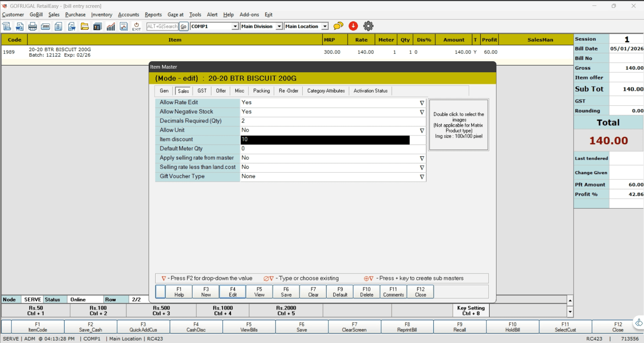
Task: Click the '20-20 BTR BISCUIT 200G' bill row
Action: pos(287,52)
